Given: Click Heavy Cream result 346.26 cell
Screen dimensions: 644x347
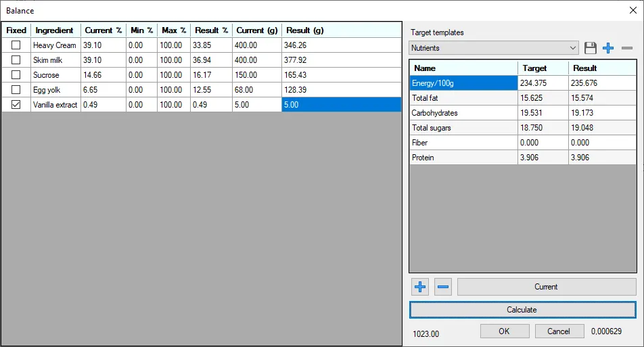Looking at the screenshot, I should click(x=342, y=45).
